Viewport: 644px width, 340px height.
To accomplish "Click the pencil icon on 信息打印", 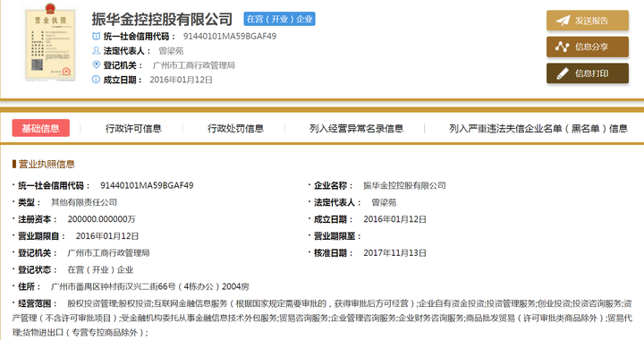I will tap(563, 73).
